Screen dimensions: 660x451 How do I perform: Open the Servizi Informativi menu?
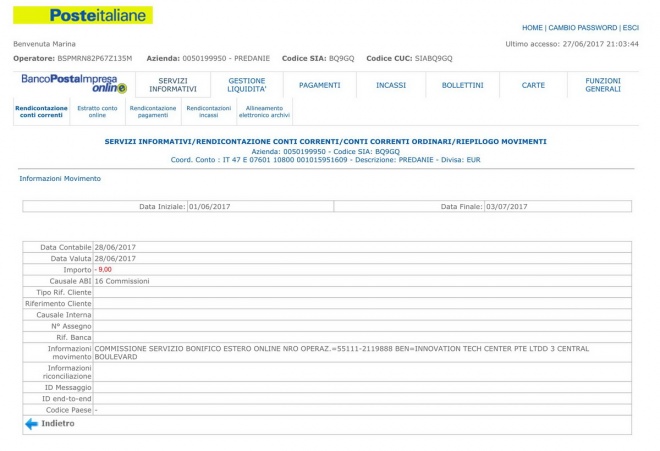173,85
